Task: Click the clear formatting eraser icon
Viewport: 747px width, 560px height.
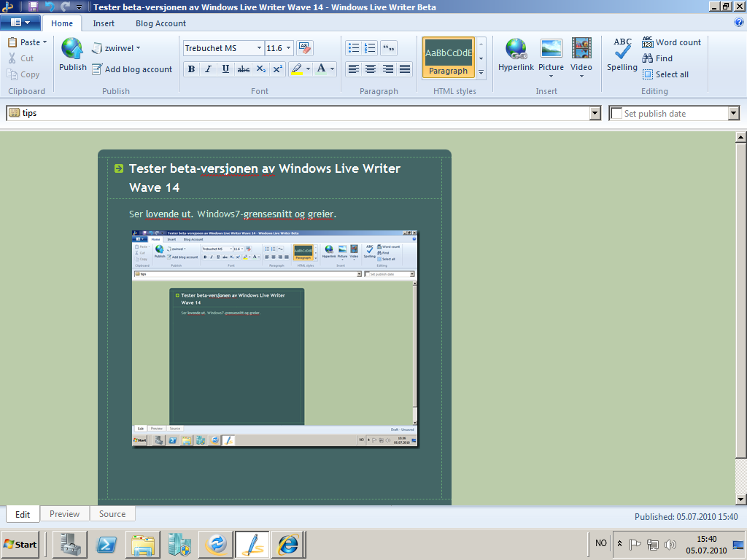Action: tap(304, 47)
